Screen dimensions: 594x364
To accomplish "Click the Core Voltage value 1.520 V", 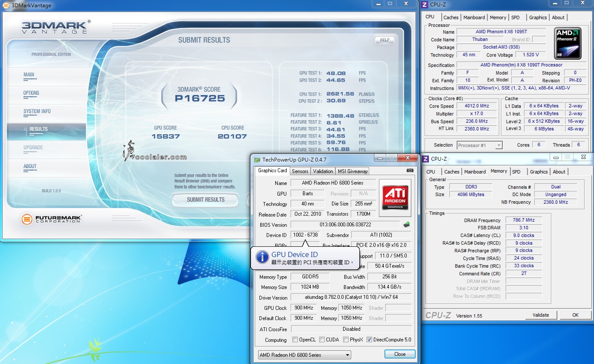I will click(x=530, y=55).
